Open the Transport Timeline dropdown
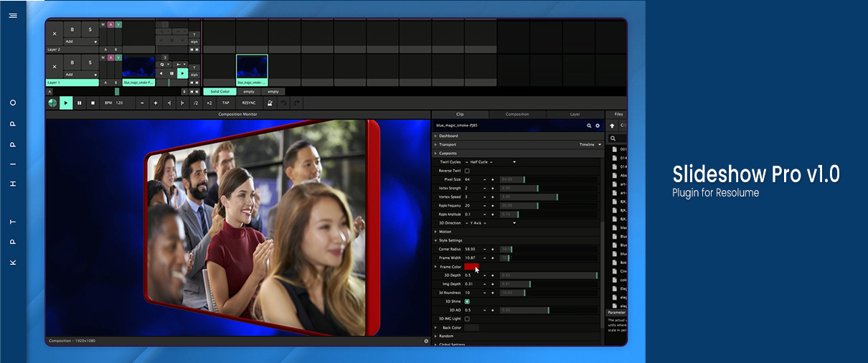Screen dimensions: 868x363 [591, 144]
